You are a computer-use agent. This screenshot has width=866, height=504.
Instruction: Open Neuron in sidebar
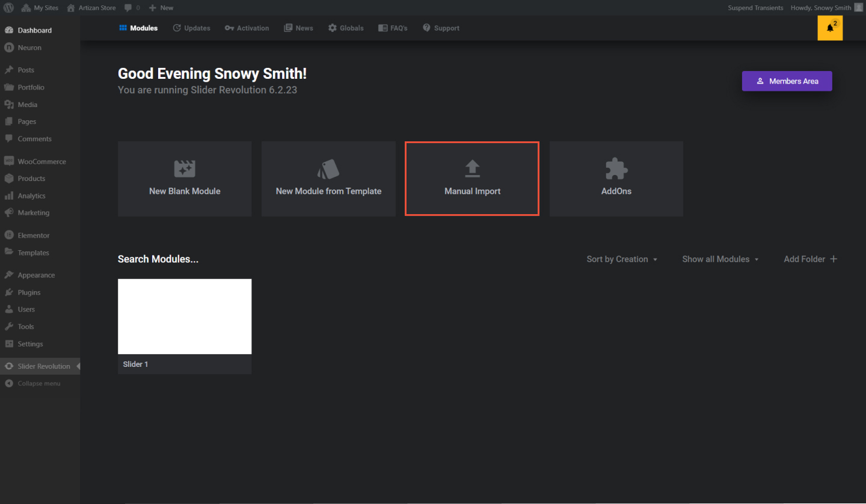point(40,48)
